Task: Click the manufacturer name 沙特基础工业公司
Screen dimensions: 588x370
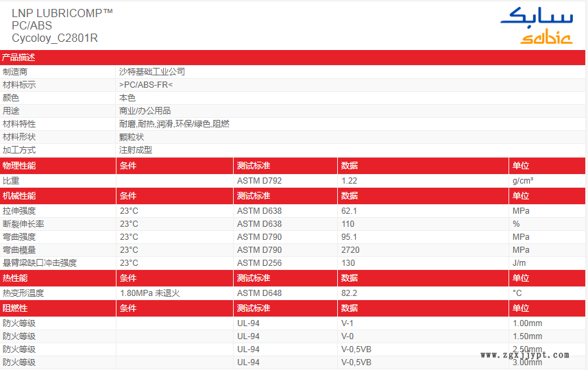Action: pyautogui.click(x=152, y=72)
